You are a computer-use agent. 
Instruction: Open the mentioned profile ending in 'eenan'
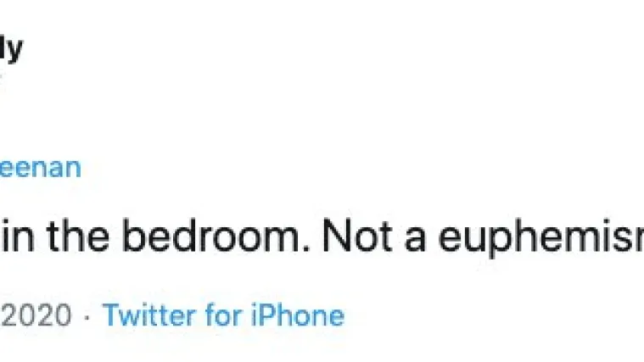point(40,168)
